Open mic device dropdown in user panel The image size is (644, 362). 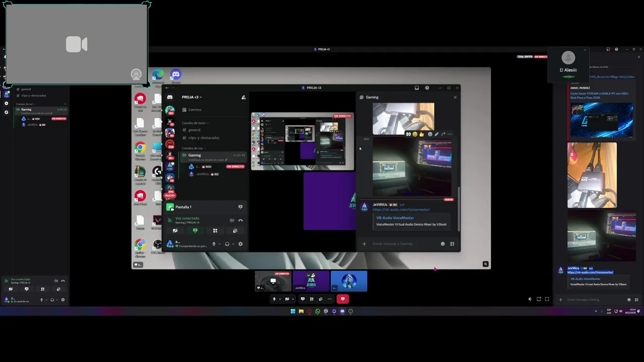[x=46, y=300]
